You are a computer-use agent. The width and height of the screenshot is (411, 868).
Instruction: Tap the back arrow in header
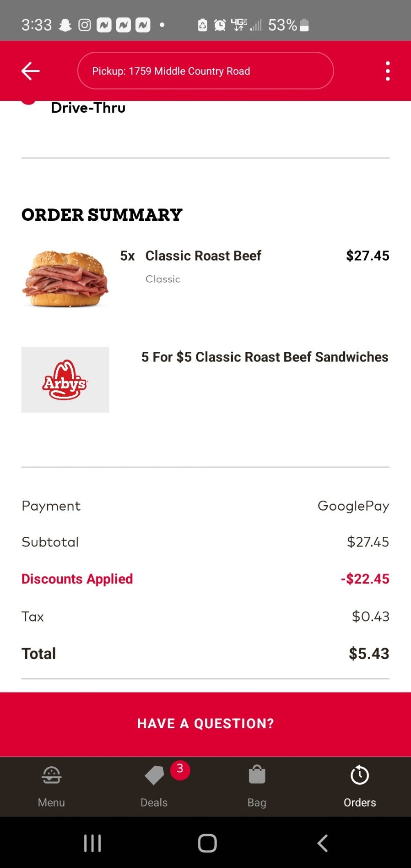31,71
